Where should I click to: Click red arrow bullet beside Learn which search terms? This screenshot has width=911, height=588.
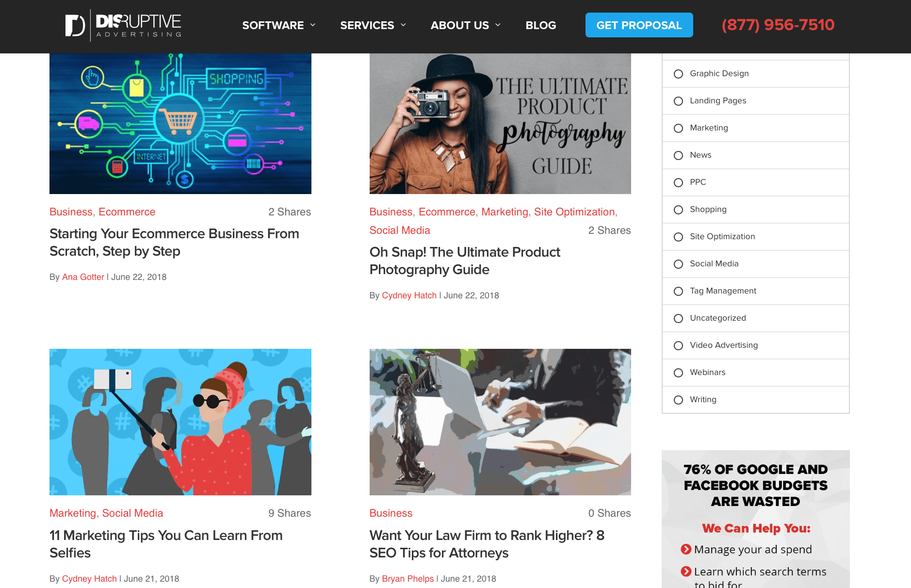pyautogui.click(x=686, y=572)
